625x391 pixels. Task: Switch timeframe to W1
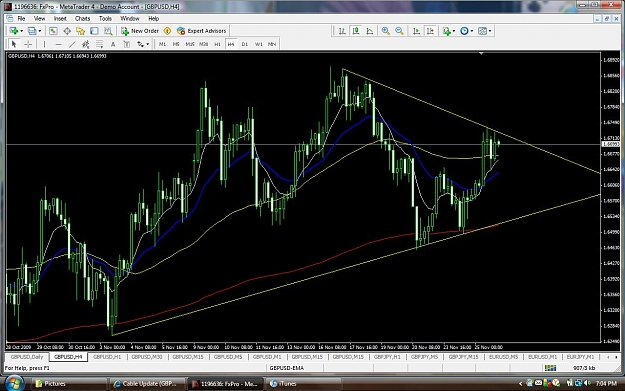point(259,44)
